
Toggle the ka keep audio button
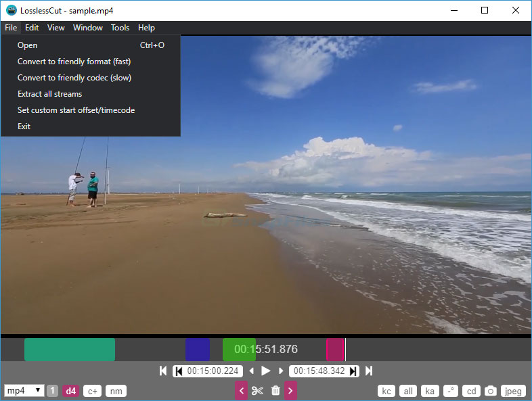[430, 391]
